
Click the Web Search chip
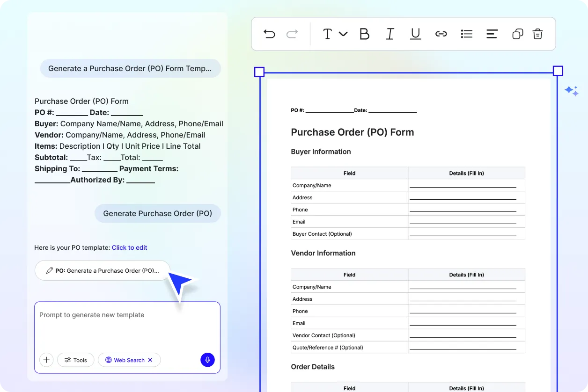coord(129,360)
